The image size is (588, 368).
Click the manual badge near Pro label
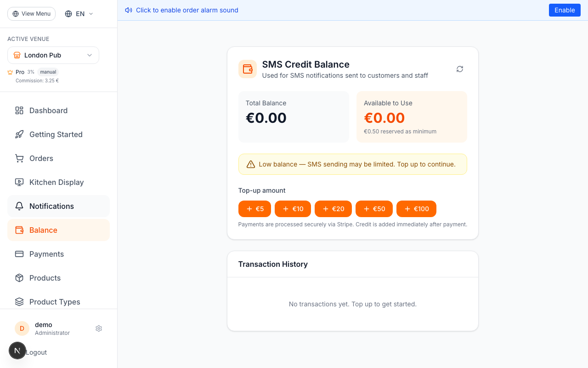coord(48,72)
